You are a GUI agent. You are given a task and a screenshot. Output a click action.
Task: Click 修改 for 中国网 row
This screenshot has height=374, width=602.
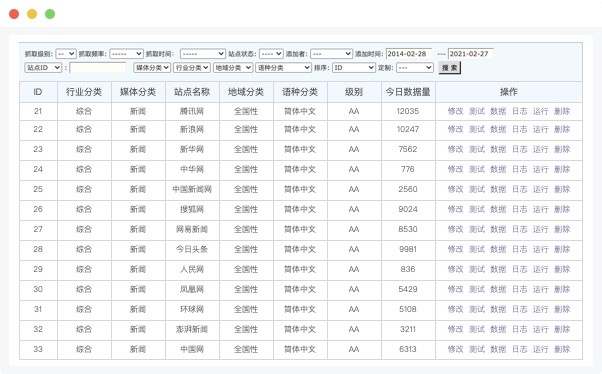[455, 349]
